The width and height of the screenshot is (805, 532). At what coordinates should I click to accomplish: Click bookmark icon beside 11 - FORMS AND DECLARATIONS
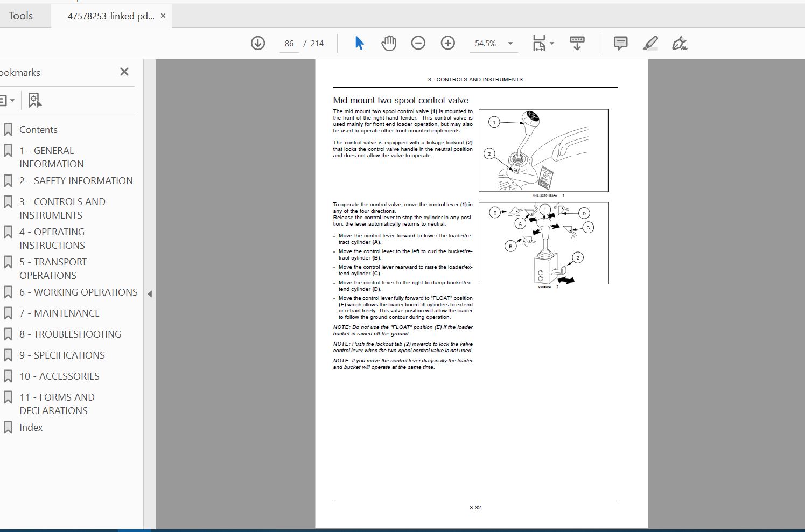pos(8,397)
